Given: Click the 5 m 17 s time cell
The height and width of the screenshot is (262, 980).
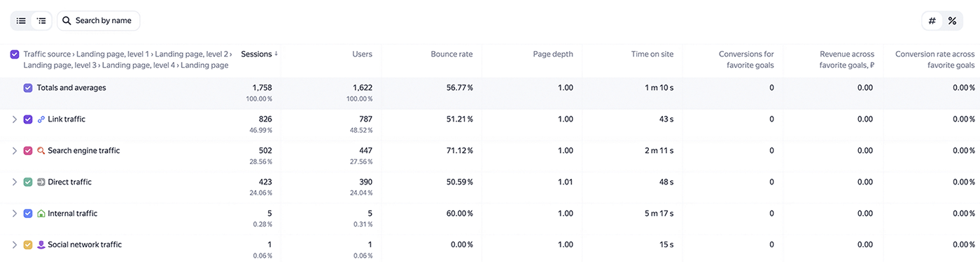Looking at the screenshot, I should pyautogui.click(x=659, y=214).
